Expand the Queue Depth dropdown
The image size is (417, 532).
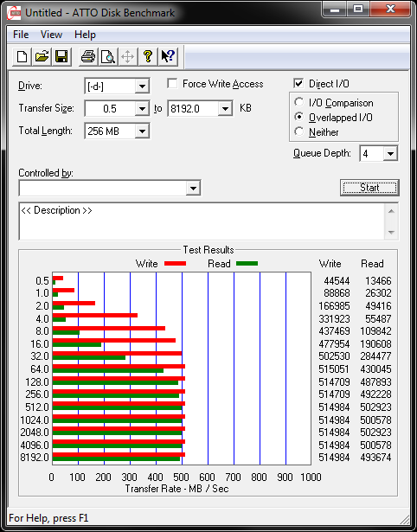pyautogui.click(x=390, y=154)
